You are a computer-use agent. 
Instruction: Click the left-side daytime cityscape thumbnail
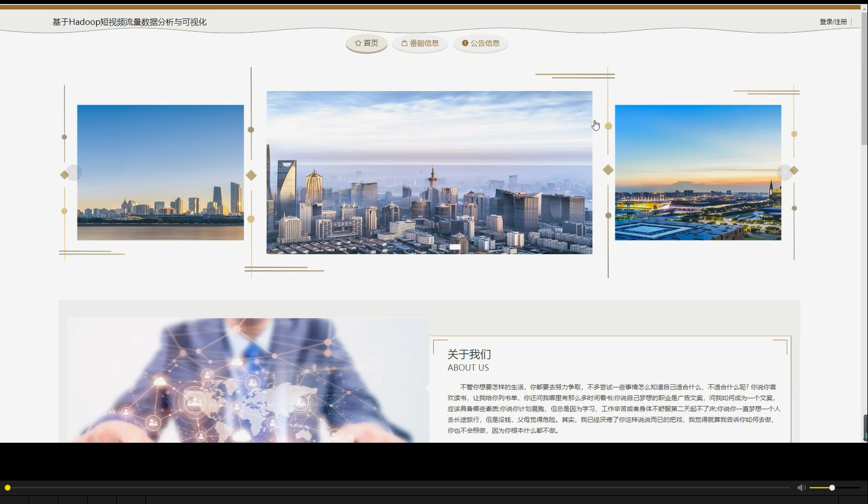click(x=160, y=172)
